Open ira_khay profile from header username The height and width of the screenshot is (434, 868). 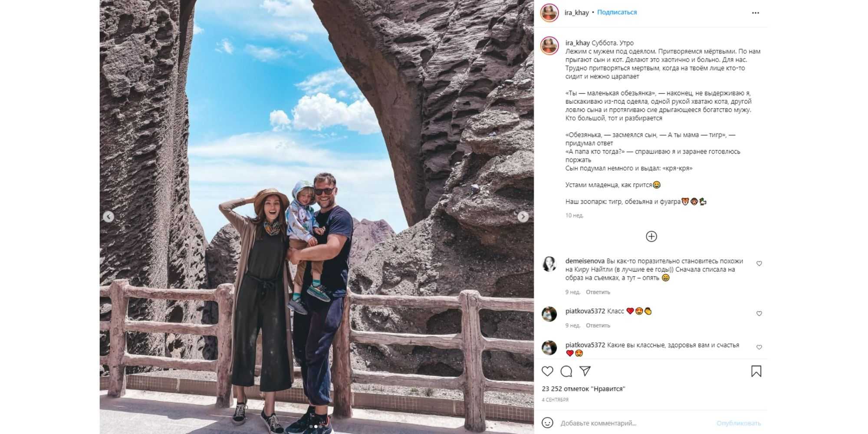coord(576,13)
